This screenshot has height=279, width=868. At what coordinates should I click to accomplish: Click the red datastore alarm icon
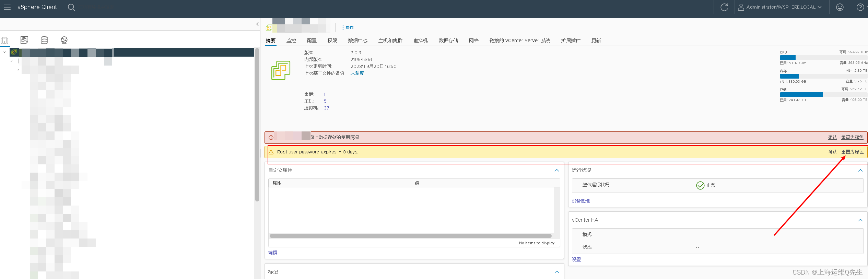point(271,138)
